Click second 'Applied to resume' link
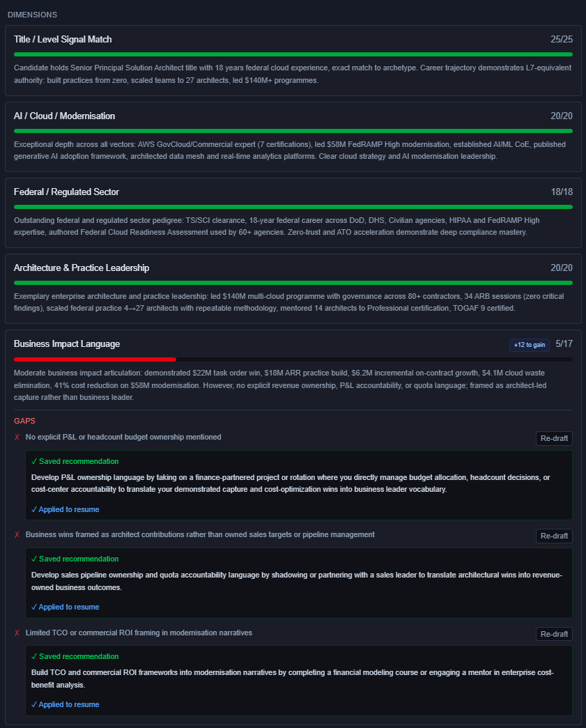The image size is (586, 728). point(65,607)
